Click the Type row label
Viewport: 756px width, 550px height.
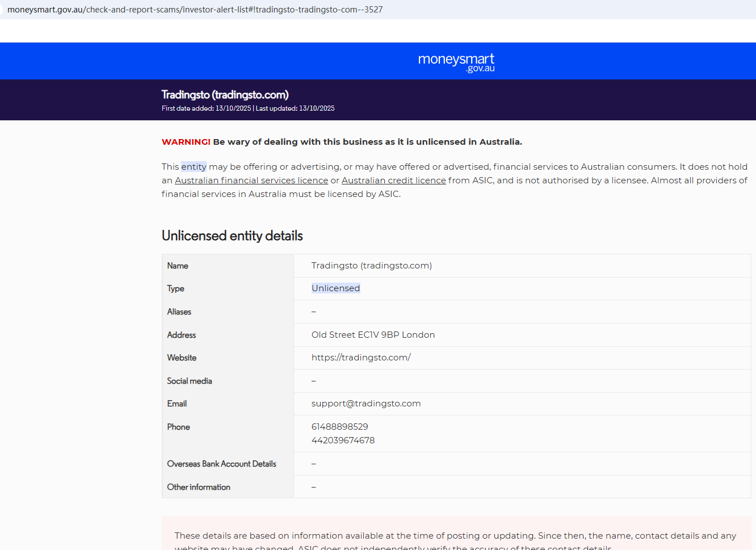[x=175, y=288]
